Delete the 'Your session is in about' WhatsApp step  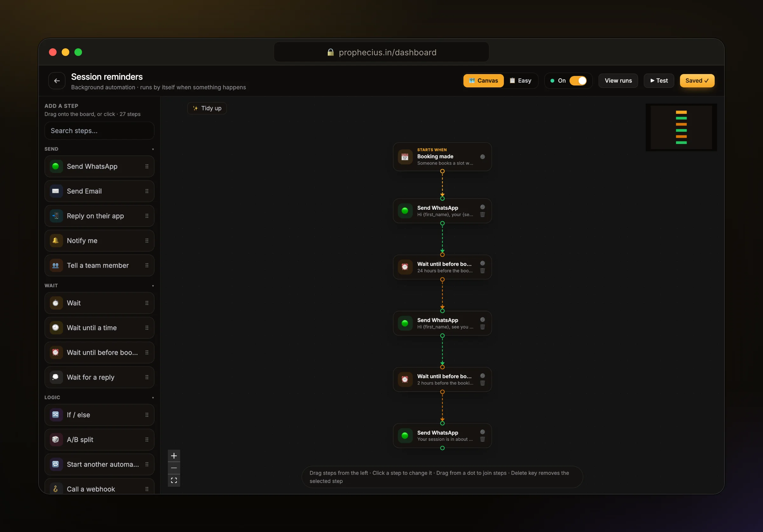[x=483, y=439]
